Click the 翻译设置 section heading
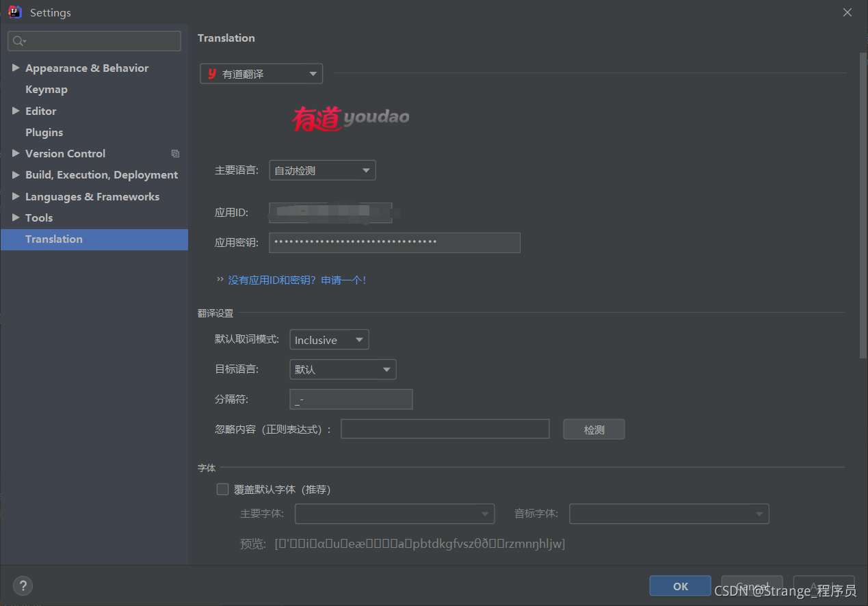The image size is (868, 606). (x=215, y=313)
